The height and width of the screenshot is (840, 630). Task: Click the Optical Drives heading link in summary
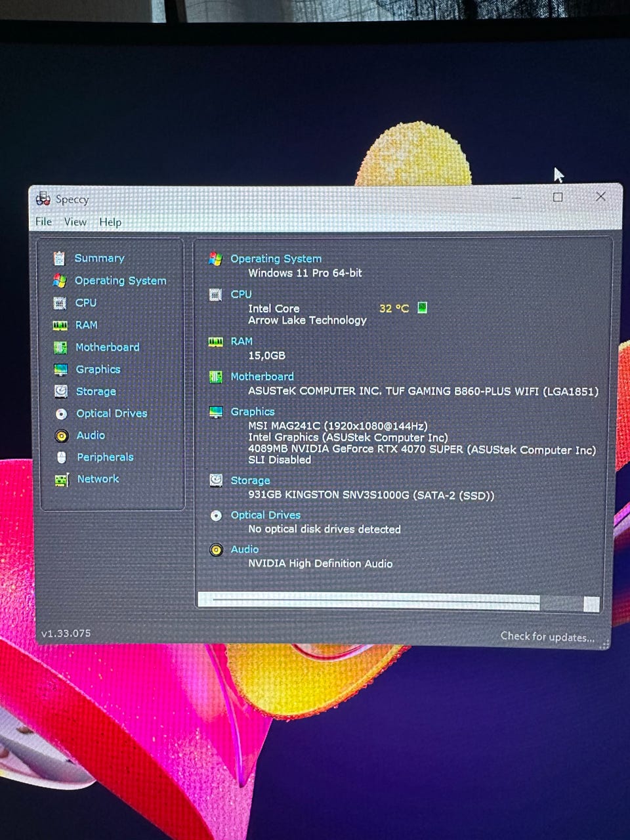point(265,515)
